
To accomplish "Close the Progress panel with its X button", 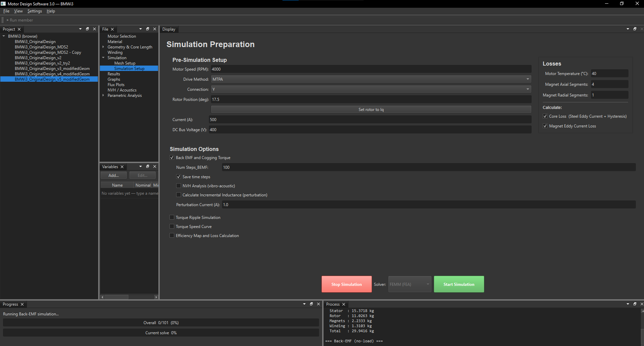I will 318,304.
